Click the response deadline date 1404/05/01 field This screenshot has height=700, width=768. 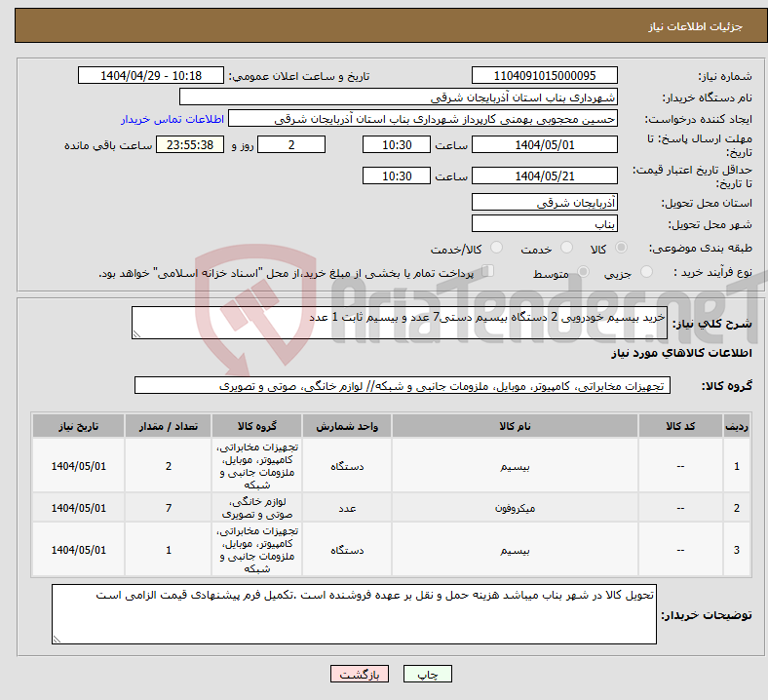tap(544, 145)
